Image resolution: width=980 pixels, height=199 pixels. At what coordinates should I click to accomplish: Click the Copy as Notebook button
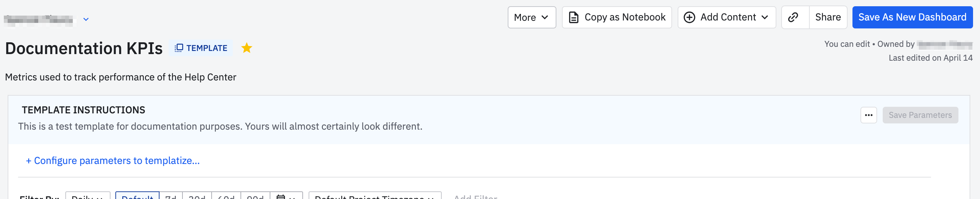click(x=617, y=17)
